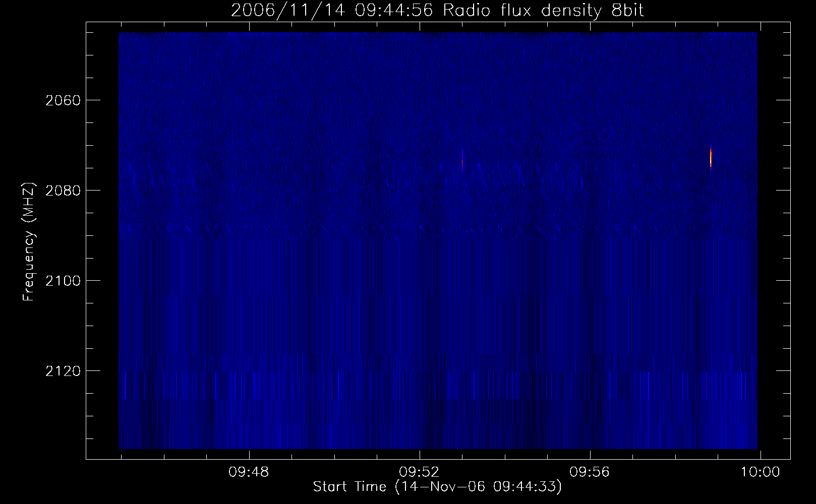The width and height of the screenshot is (816, 504).
Task: Click the 09:52 time tick label
Action: coord(420,472)
